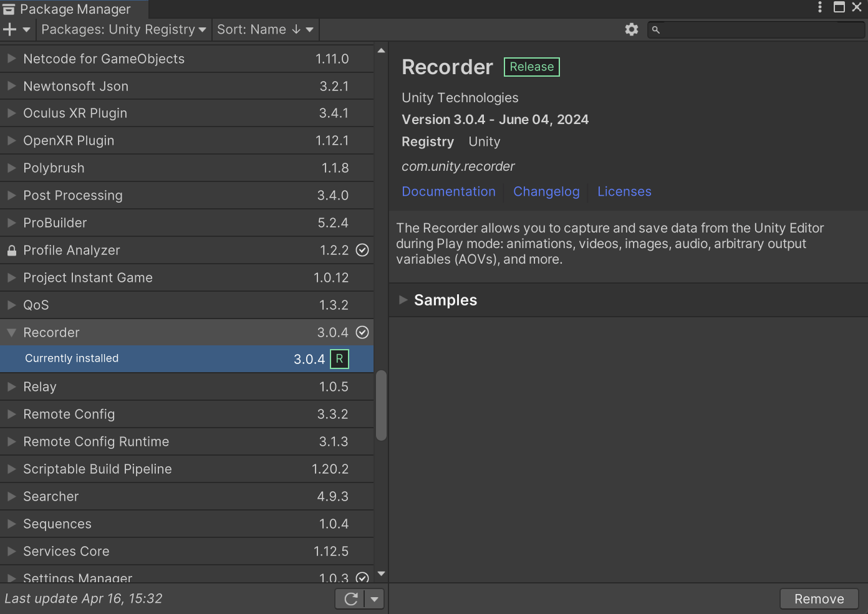Image resolution: width=868 pixels, height=614 pixels.
Task: Expand Newtonsoft Json package entry
Action: pyautogui.click(x=11, y=86)
